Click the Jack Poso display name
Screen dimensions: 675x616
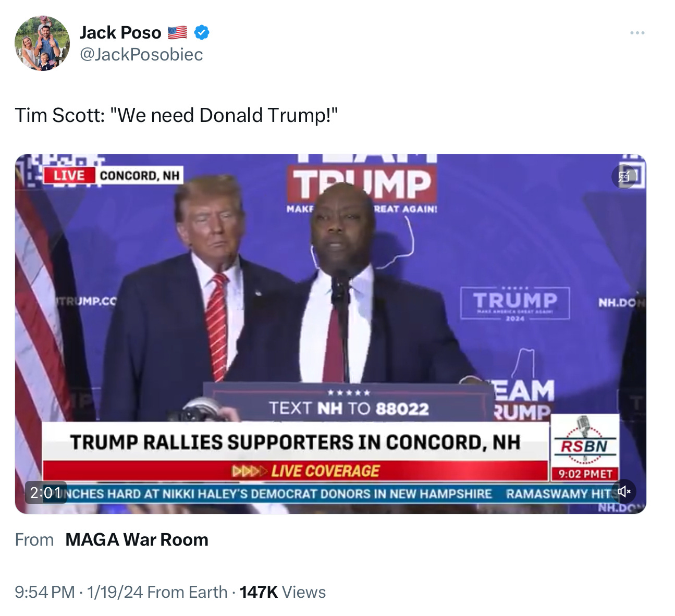click(120, 33)
